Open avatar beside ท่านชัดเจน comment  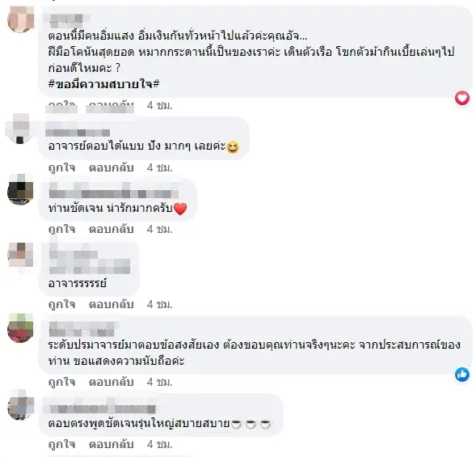(20, 189)
